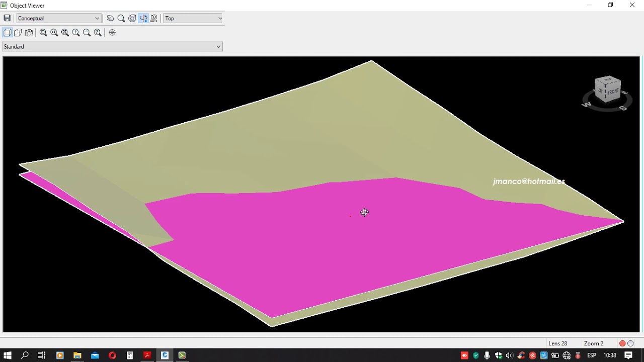The width and height of the screenshot is (644, 362).
Task: Click the Set View camera icon
Action: tap(154, 18)
